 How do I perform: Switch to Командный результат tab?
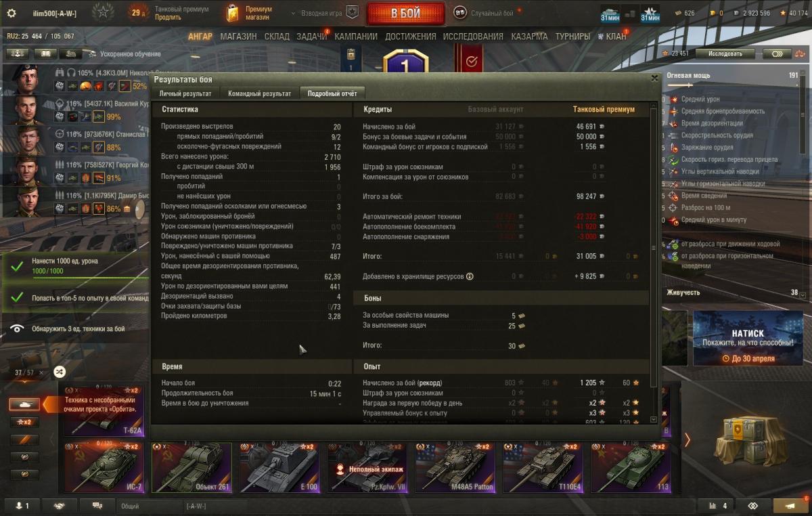pyautogui.click(x=260, y=93)
